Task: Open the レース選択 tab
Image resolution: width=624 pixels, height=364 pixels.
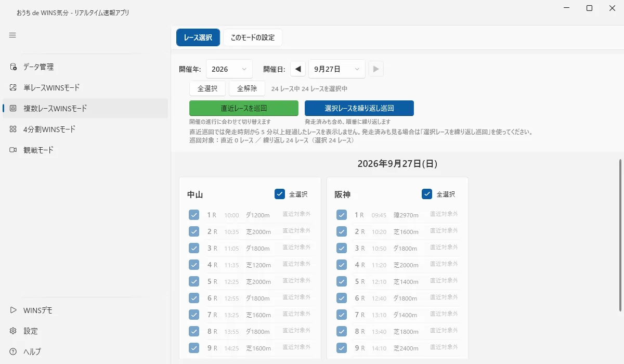Action: pos(198,37)
